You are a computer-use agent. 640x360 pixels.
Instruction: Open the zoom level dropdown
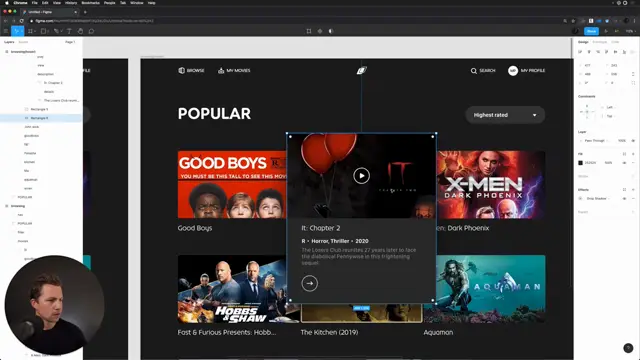click(630, 31)
